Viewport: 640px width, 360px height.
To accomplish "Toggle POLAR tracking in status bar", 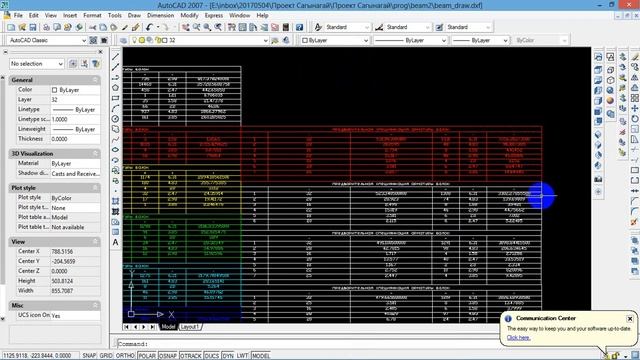I will (147, 356).
